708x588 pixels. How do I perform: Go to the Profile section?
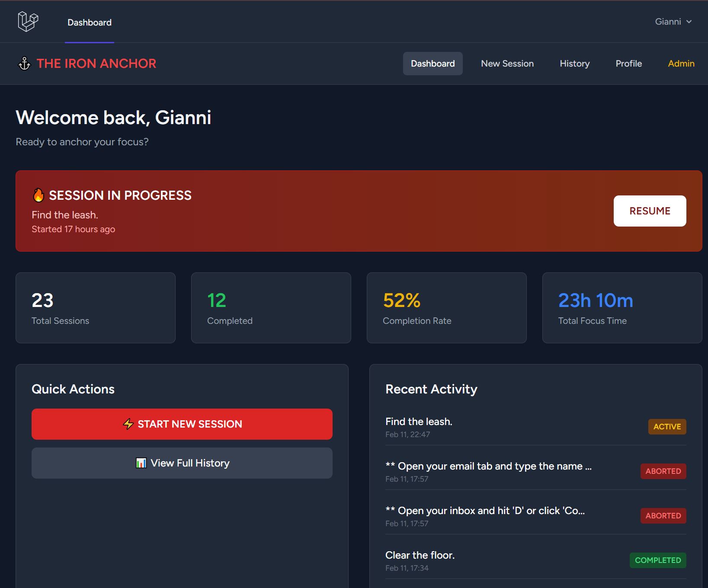coord(628,64)
